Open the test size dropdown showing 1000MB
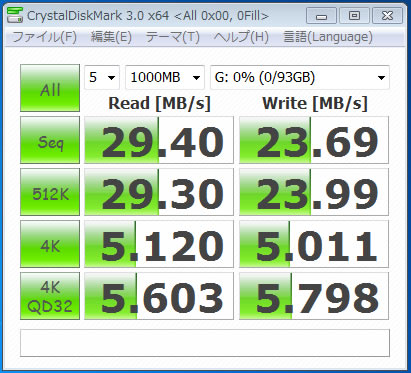Screen dimensions: 411x373 (165, 77)
